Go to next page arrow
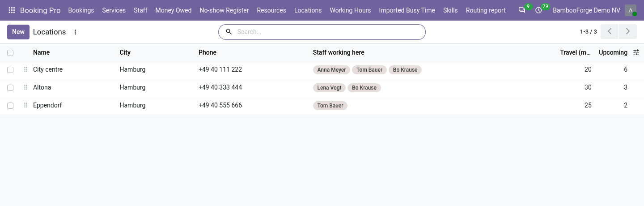Viewport: 644px width, 206px height. pos(627,31)
